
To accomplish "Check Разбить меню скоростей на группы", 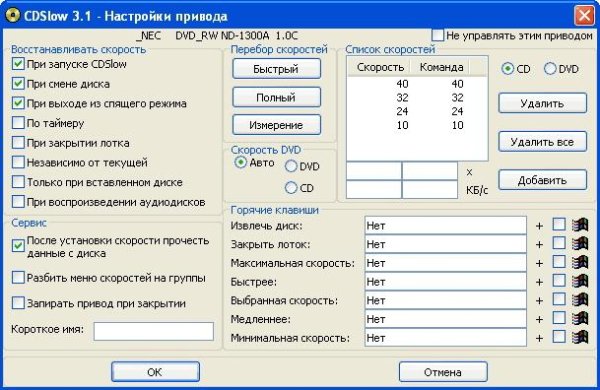I will click(x=18, y=277).
